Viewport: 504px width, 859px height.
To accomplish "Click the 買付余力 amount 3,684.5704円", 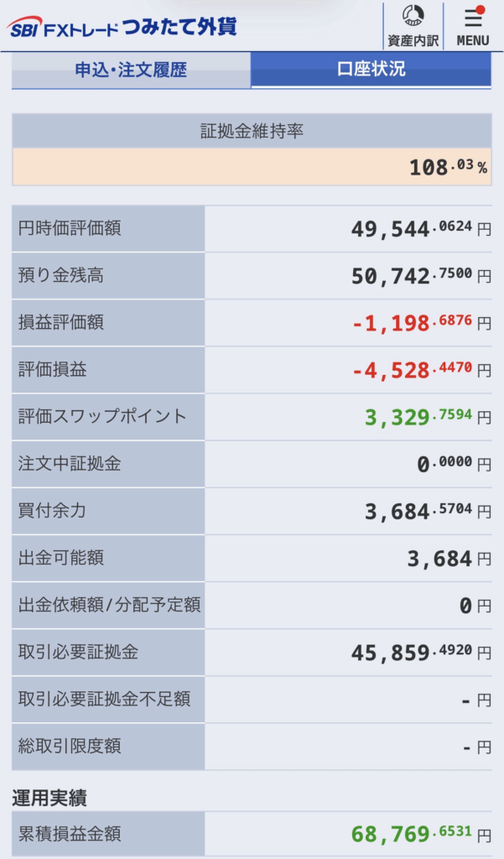I will pos(428,511).
